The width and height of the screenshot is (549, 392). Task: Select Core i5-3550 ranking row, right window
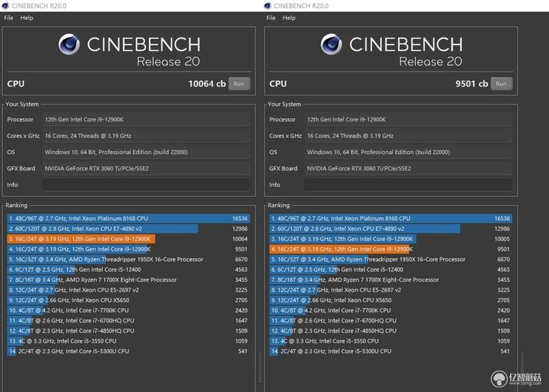pos(390,341)
